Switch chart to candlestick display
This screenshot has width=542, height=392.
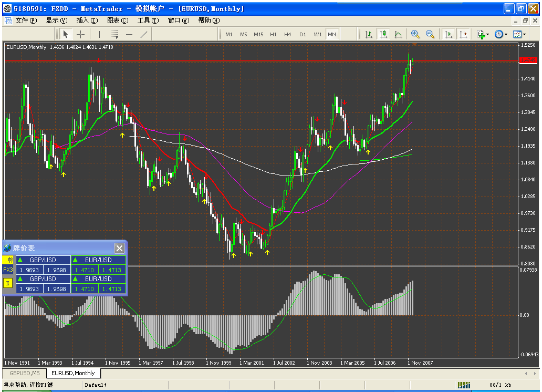pos(383,34)
